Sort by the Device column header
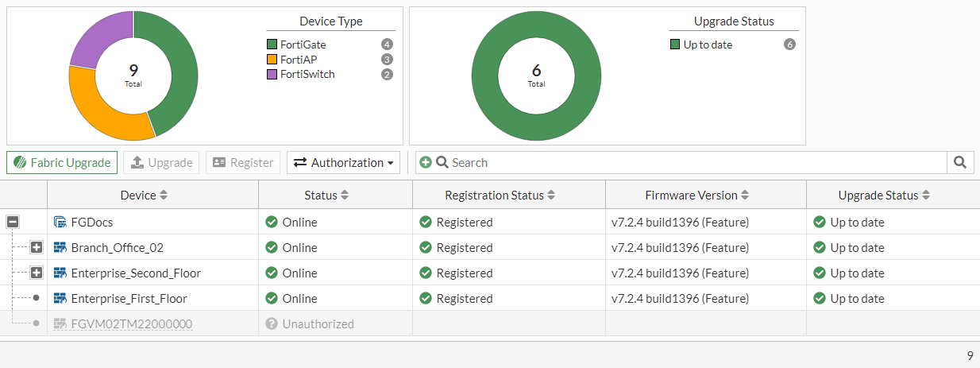The image size is (980, 368). (x=144, y=196)
